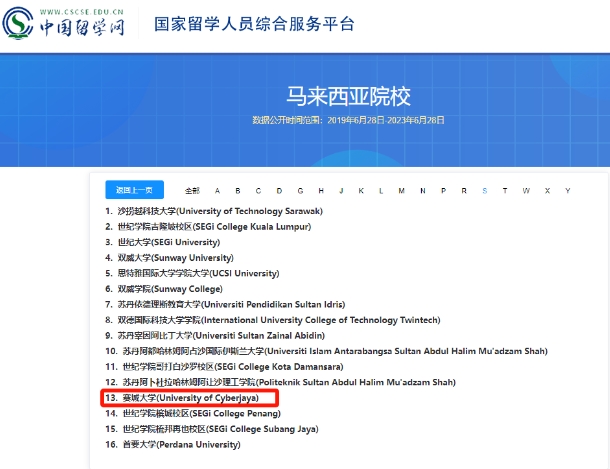Open UCSI University entry
Viewport: 610px width, 469px height.
[x=192, y=273]
